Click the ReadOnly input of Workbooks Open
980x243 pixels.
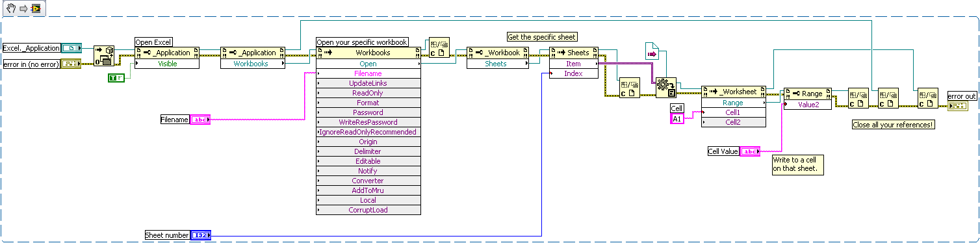[368, 93]
